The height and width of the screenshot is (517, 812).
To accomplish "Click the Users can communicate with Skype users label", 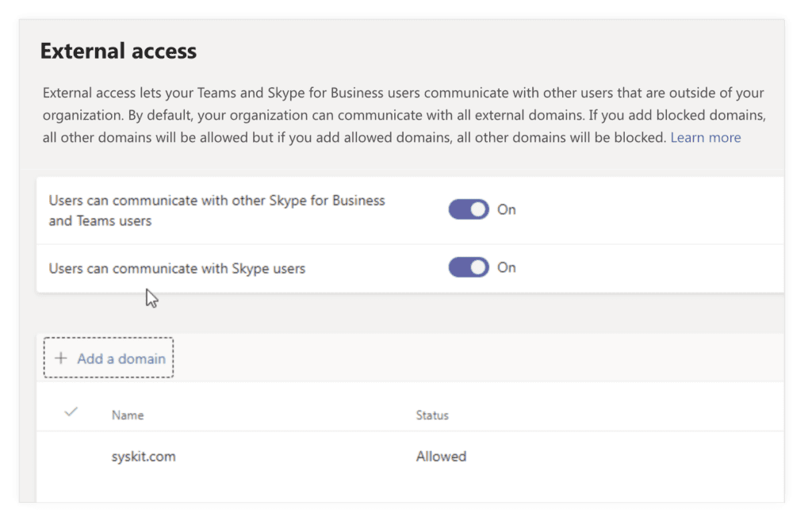I will pos(177,268).
